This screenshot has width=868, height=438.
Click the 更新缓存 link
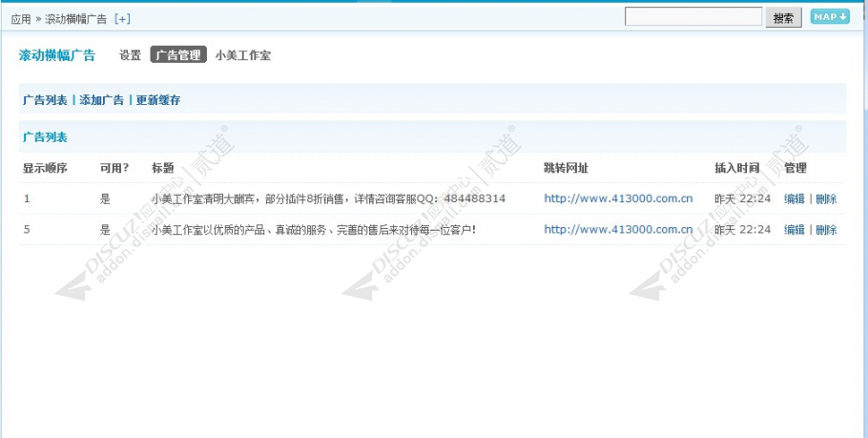click(x=158, y=100)
